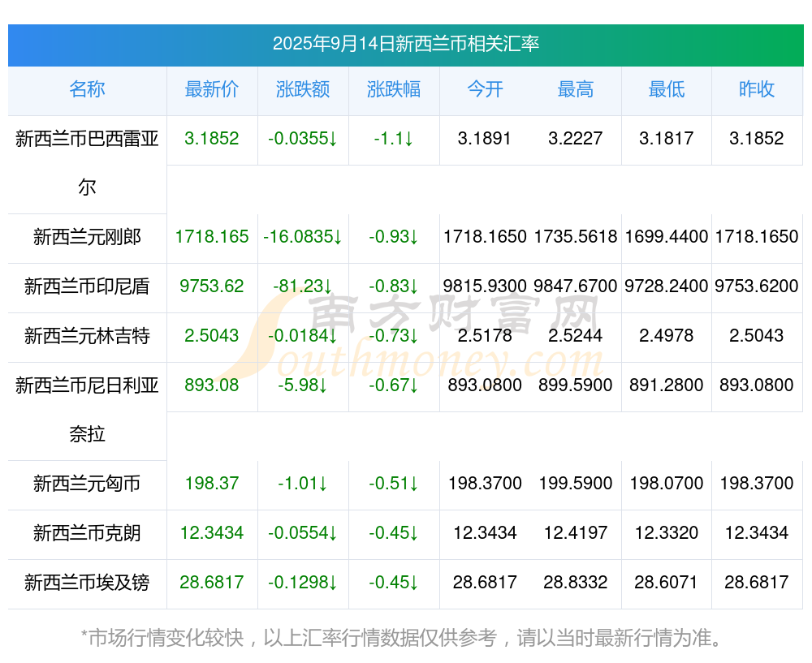This screenshot has height=663, width=812.
Task: Select the change amount -0.0355↓
Action: pyautogui.click(x=303, y=138)
